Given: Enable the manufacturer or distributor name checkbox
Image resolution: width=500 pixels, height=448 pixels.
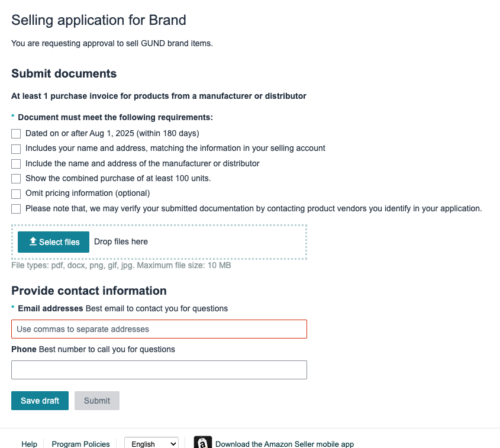Looking at the screenshot, I should [x=16, y=163].
